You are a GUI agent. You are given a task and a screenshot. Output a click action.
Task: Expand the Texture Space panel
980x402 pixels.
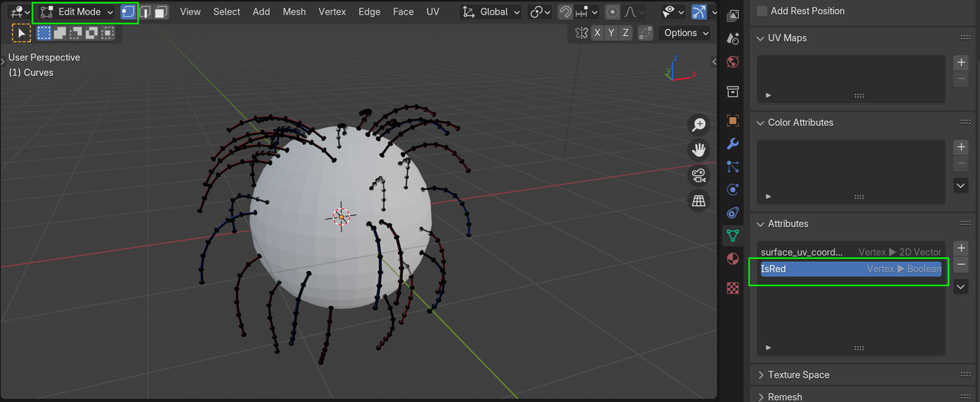tap(799, 374)
